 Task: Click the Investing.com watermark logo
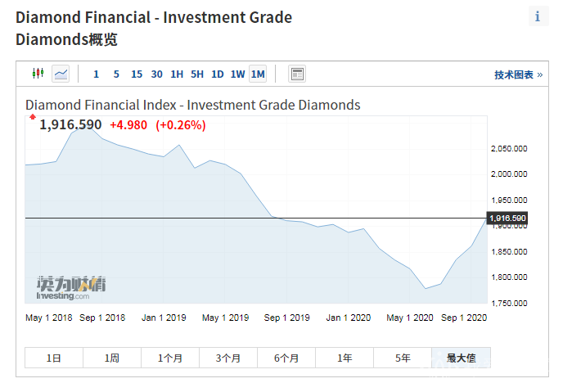click(70, 287)
